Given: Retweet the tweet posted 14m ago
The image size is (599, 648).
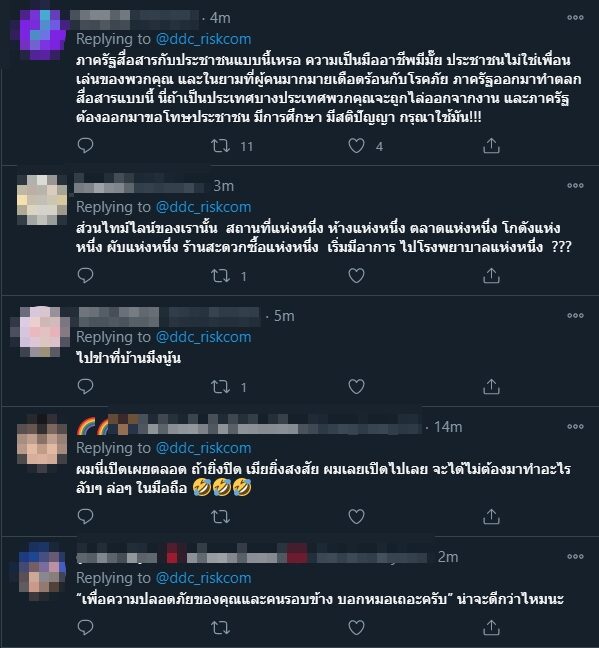Looking at the screenshot, I should click(x=220, y=517).
